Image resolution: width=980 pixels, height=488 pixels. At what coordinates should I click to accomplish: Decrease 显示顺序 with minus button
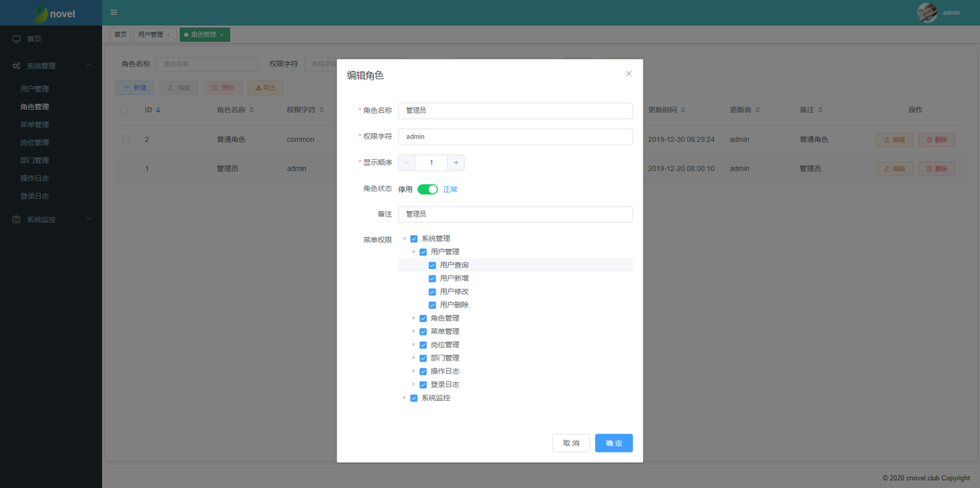[407, 163]
